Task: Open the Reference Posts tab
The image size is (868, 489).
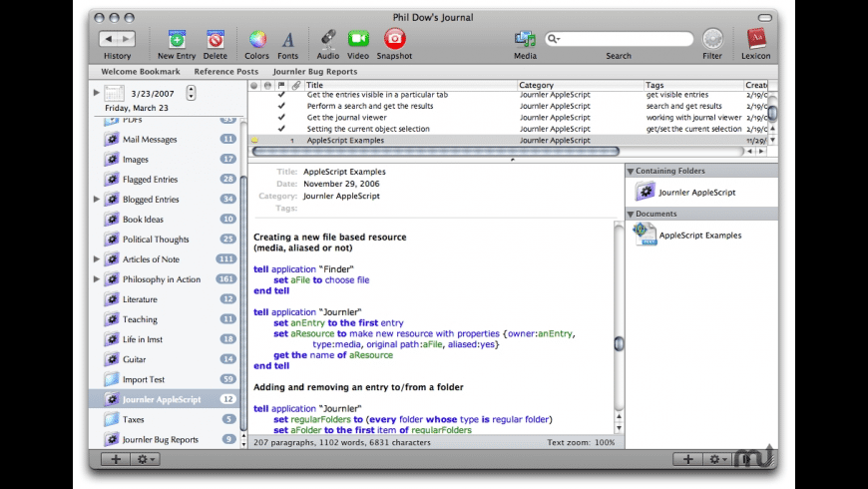Action: point(225,72)
